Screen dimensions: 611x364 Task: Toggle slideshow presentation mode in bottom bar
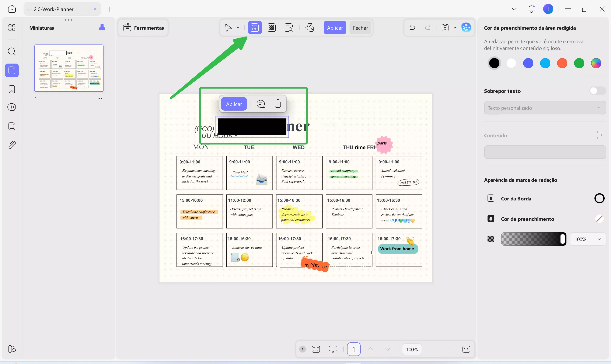[333, 349]
